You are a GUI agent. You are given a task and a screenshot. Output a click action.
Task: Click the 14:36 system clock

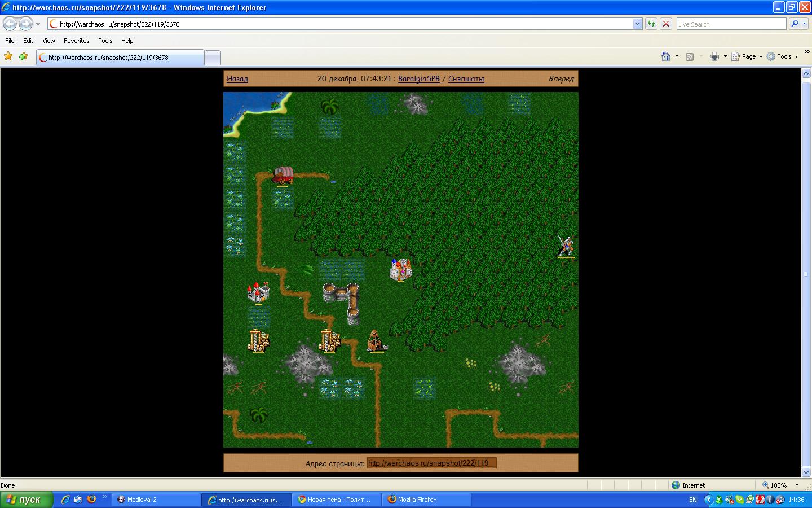pos(797,500)
